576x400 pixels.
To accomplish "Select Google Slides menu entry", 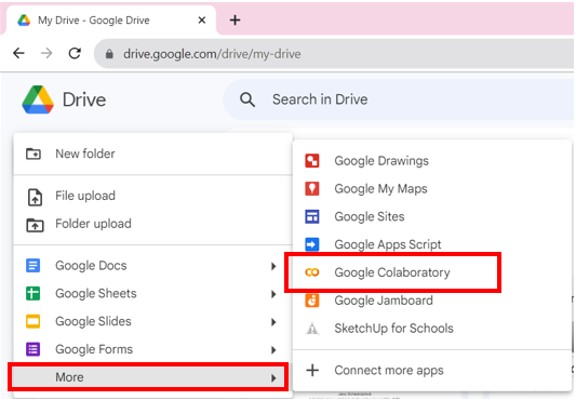I will coord(153,321).
